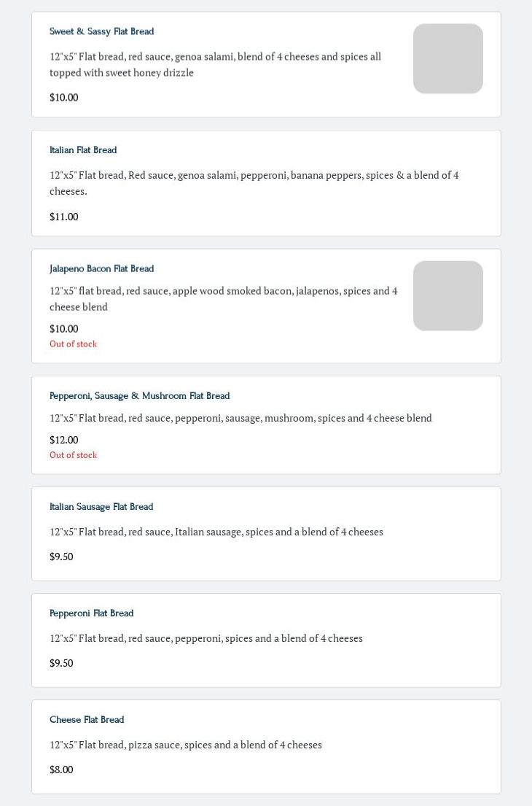532x806 pixels.
Task: Click the $12.00 price label
Action: point(63,440)
